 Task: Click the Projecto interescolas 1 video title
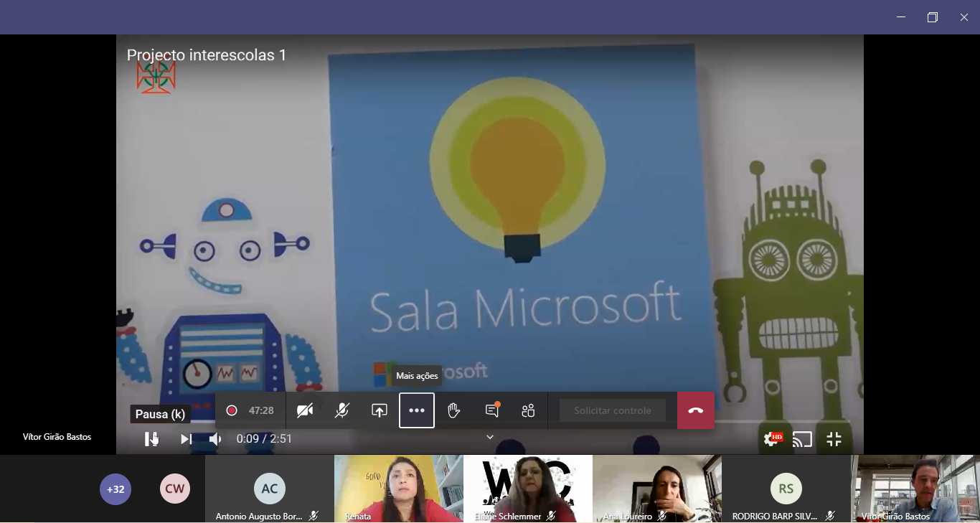(207, 55)
